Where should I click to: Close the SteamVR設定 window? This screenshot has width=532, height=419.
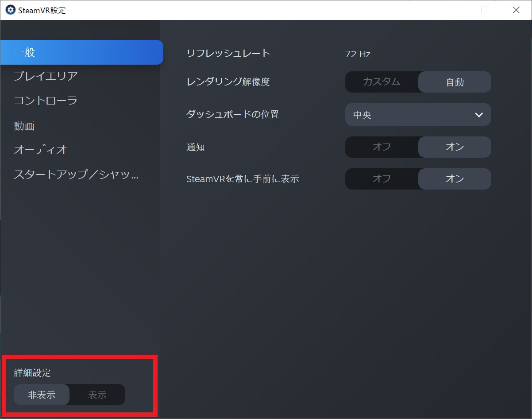click(x=516, y=10)
